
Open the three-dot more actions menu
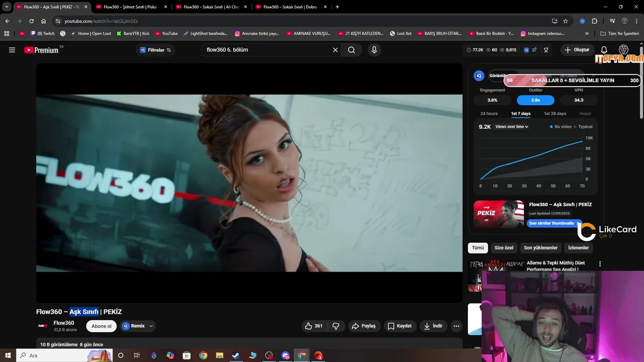pyautogui.click(x=456, y=326)
